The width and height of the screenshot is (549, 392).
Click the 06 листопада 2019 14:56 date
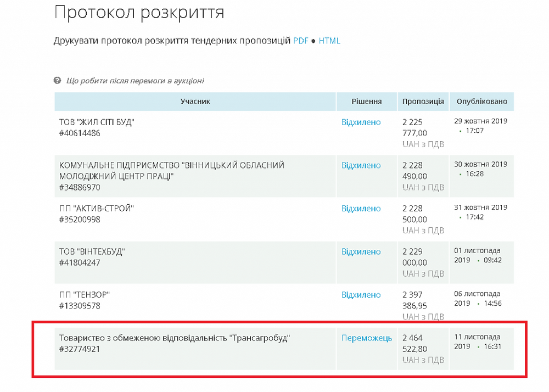[478, 299]
